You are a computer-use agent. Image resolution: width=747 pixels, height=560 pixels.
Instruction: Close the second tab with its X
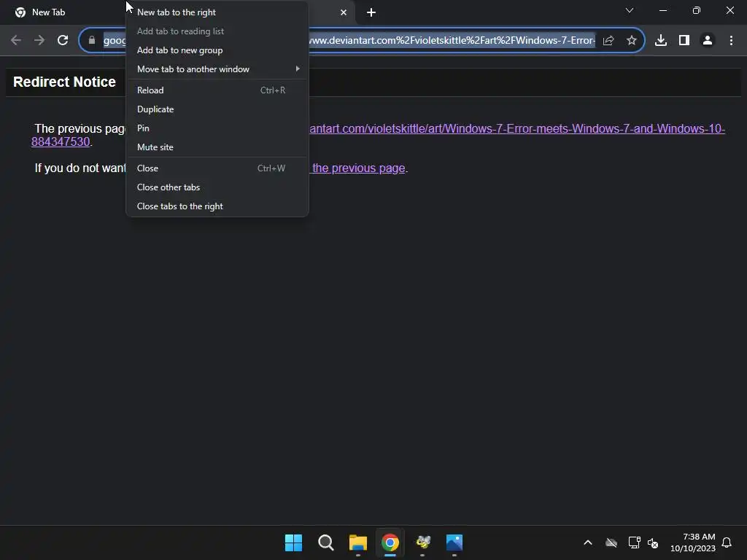[344, 12]
